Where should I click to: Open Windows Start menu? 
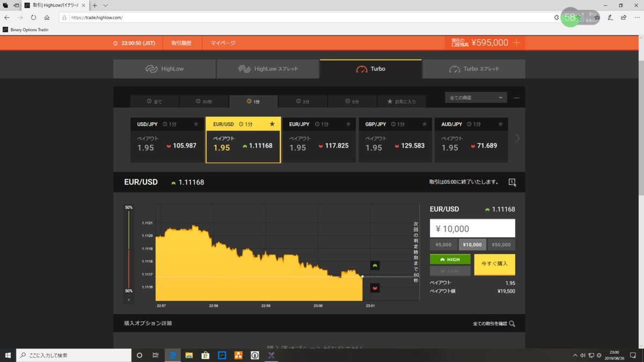click(8, 355)
